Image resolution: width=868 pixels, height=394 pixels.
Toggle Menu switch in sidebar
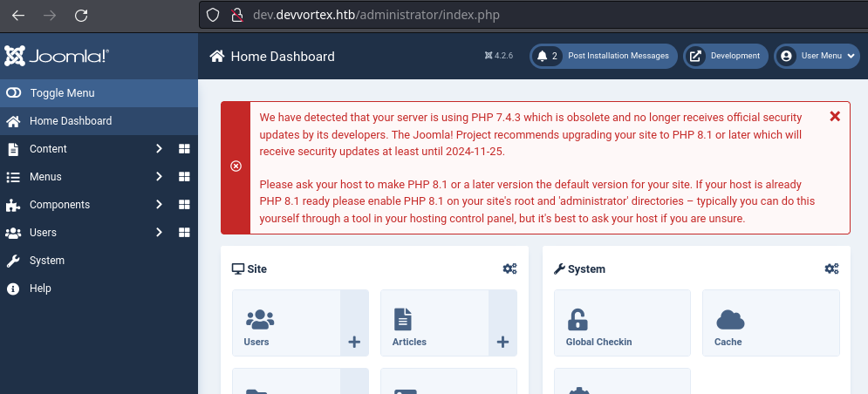[x=99, y=93]
